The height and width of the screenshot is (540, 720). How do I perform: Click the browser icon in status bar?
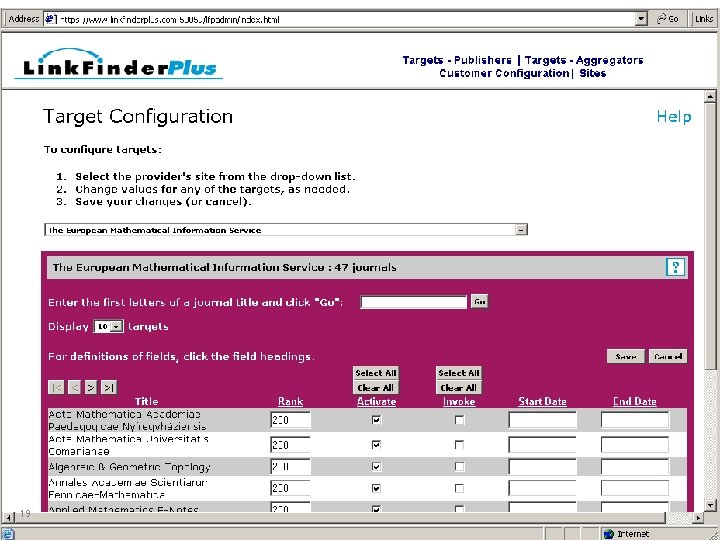(8, 534)
